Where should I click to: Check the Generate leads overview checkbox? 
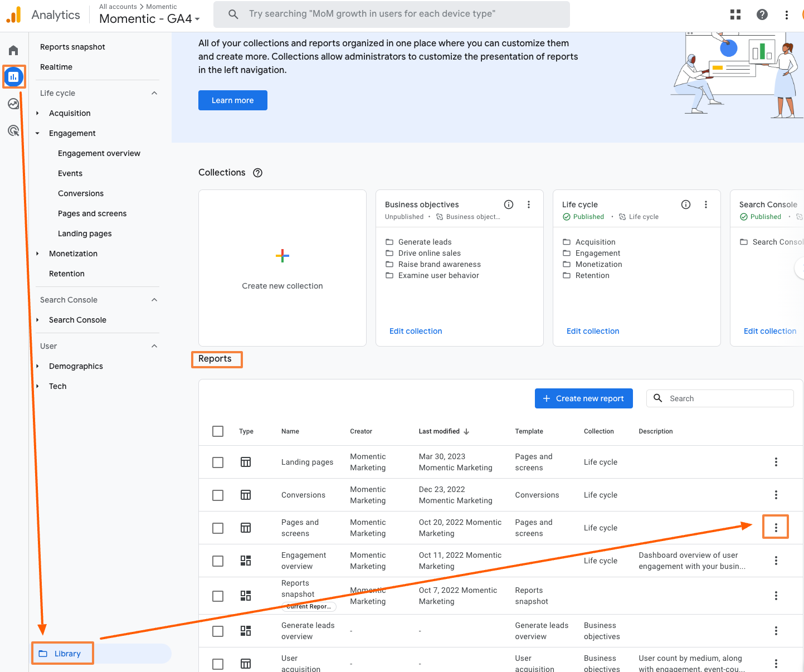[x=218, y=631]
